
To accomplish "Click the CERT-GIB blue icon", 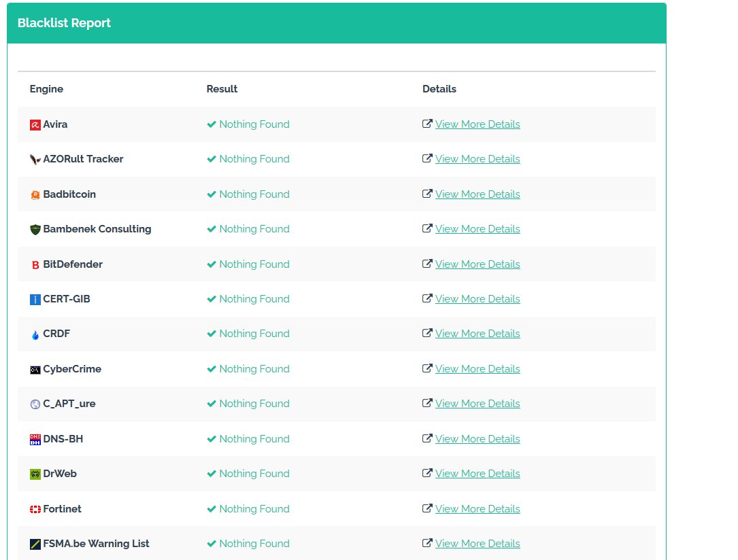I will 35,300.
